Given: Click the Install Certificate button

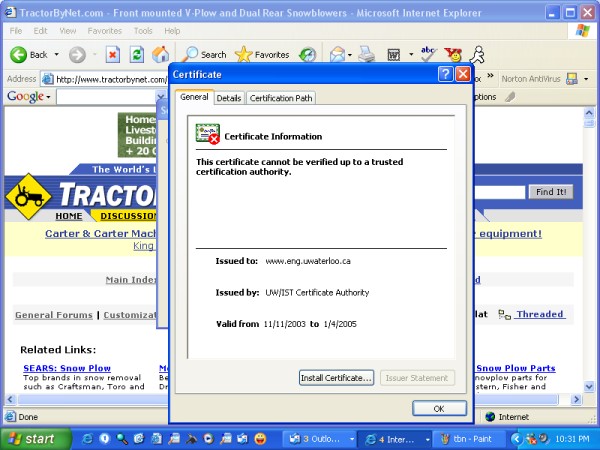Looking at the screenshot, I should [336, 378].
